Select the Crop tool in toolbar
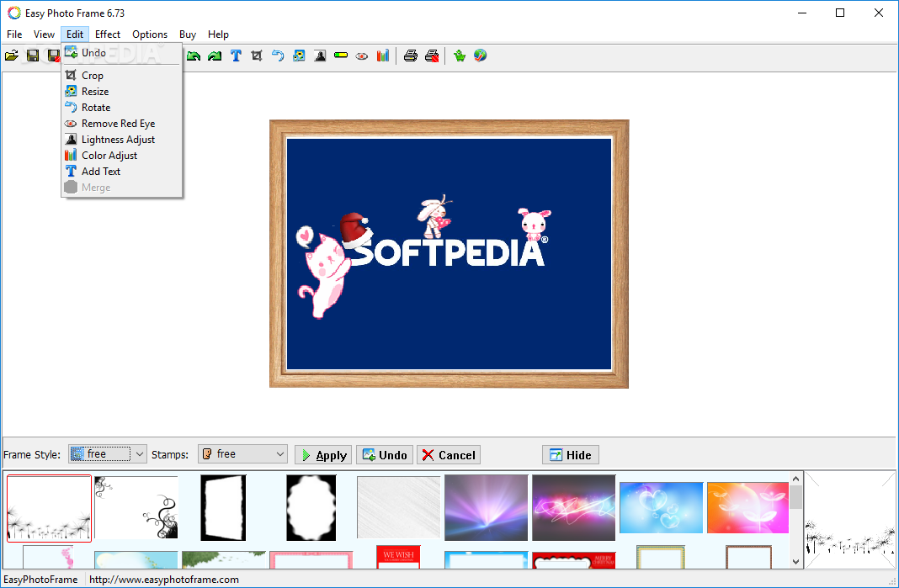 [257, 56]
